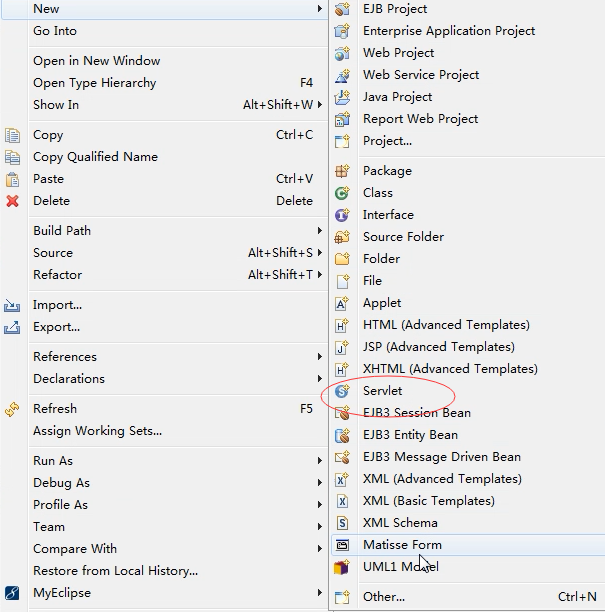Click the MyEclipse logo icon
This screenshot has height=612, width=605.
coord(12,593)
